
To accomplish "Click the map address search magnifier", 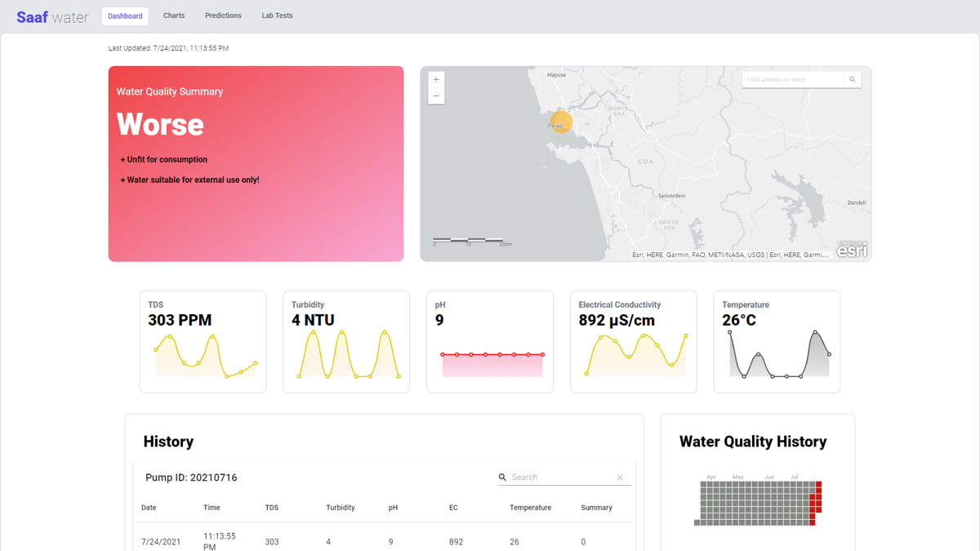I will (853, 80).
